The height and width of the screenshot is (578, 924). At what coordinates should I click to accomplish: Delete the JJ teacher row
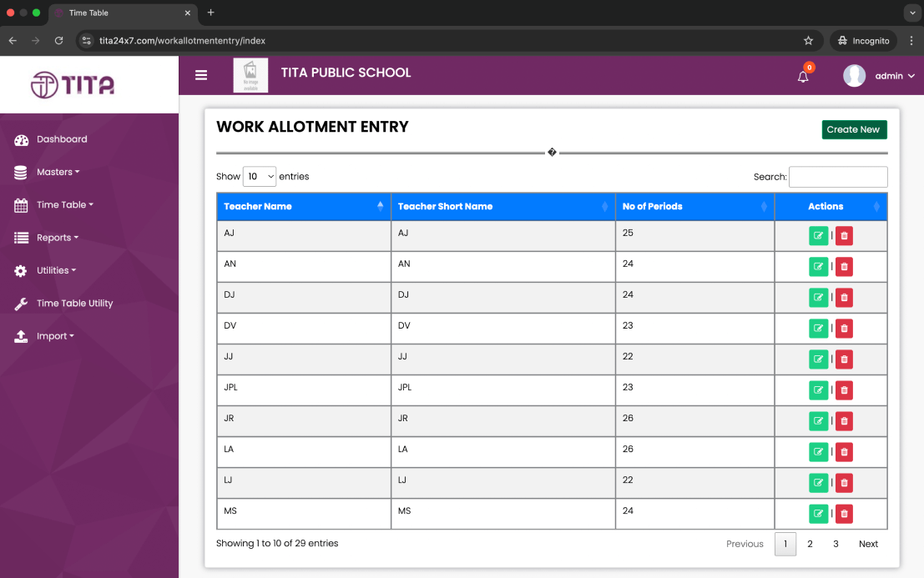844,359
